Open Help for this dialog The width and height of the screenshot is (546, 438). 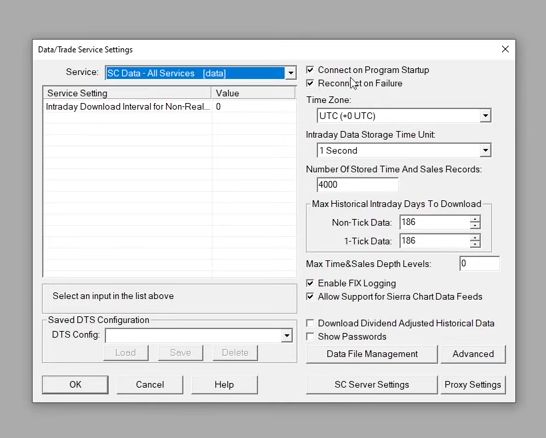224,385
